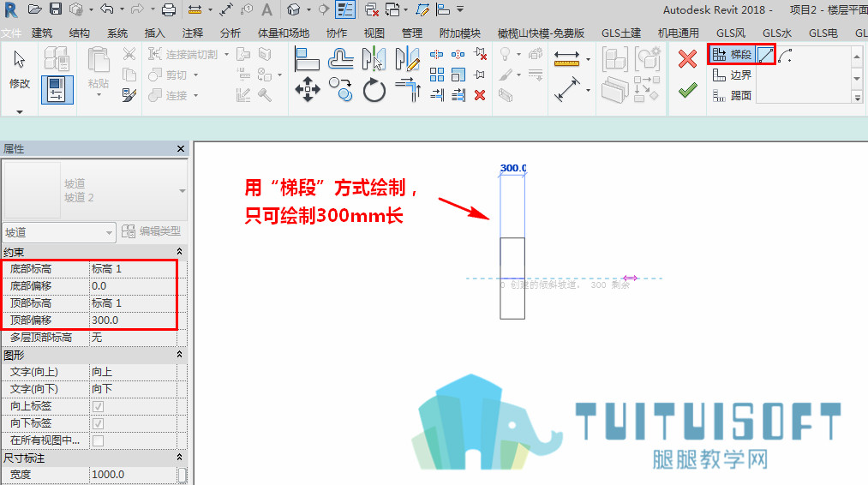The height and width of the screenshot is (485, 868).
Task: Toggle the 在所有视图中 checkbox
Action: [x=98, y=440]
